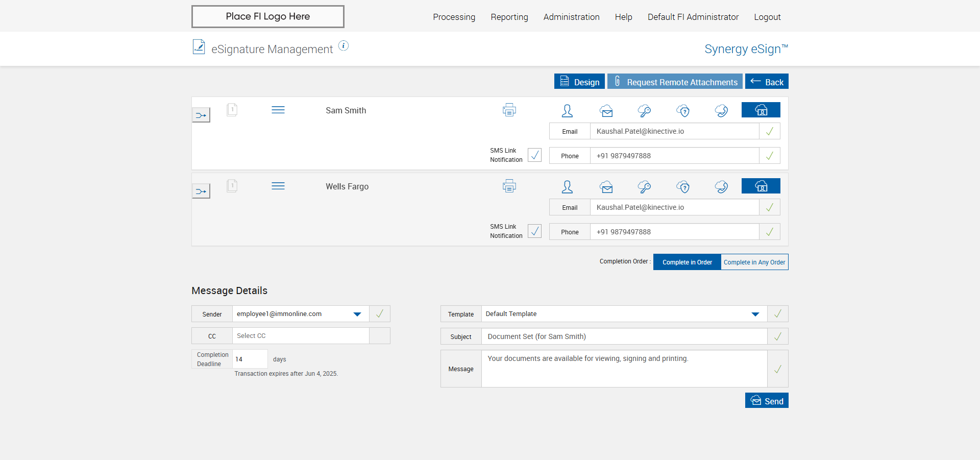Screen dimensions: 980x460
Task: Click the green checkmark beside Wells Fargo's phone
Action: pyautogui.click(x=770, y=232)
